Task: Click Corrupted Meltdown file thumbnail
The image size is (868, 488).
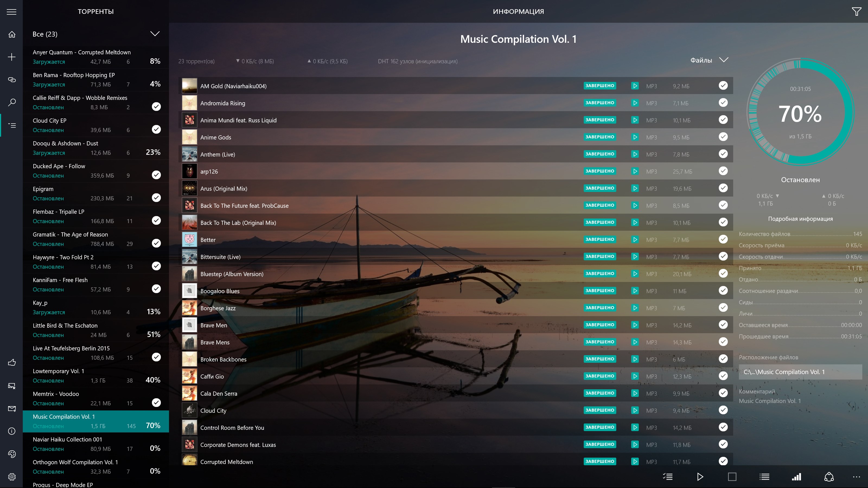Action: [189, 462]
